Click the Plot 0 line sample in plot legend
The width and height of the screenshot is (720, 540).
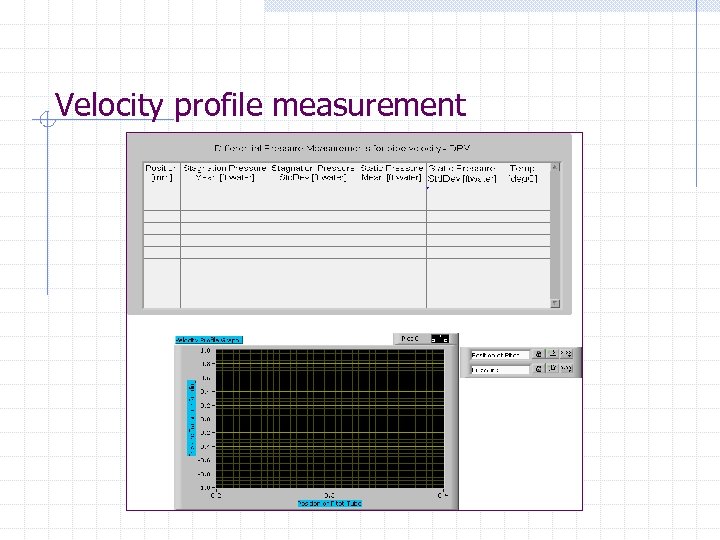coord(439,339)
